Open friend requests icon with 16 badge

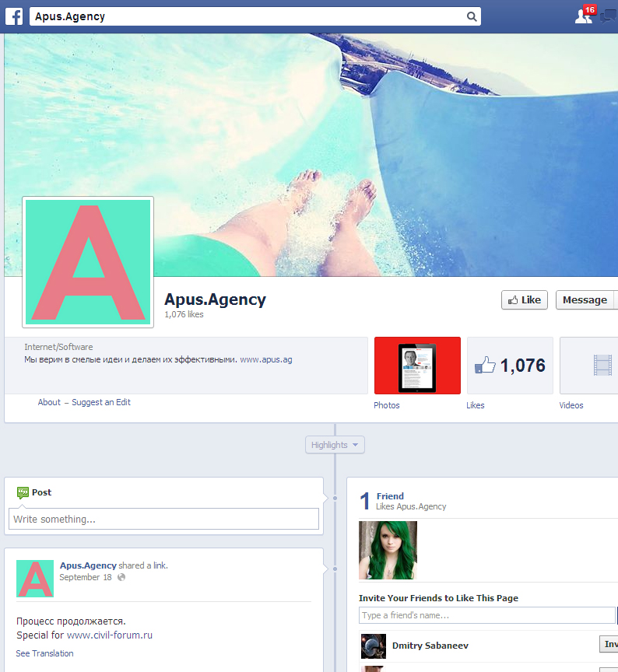tap(585, 15)
